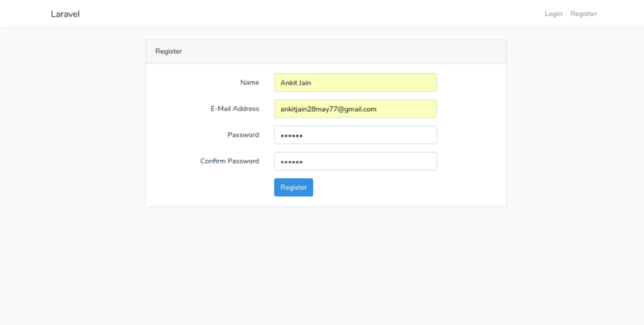The image size is (644, 325).
Task: Open the Login page from navbar
Action: point(553,14)
